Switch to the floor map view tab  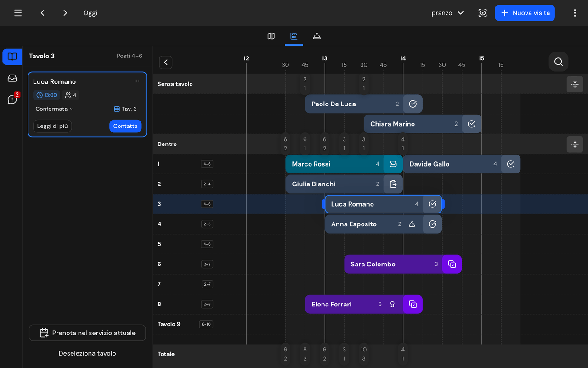271,36
